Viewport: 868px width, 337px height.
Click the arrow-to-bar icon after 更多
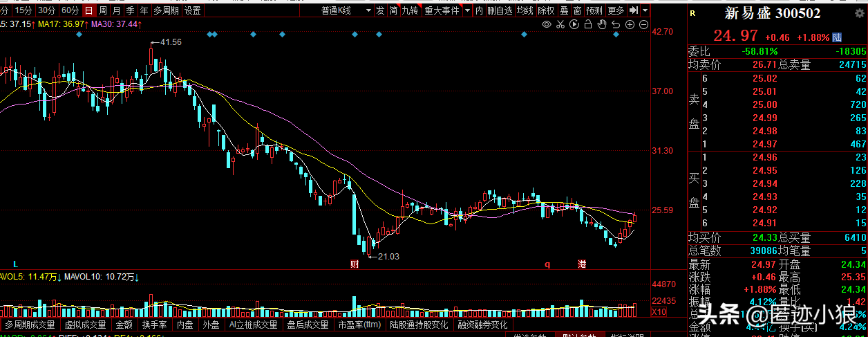634,10
